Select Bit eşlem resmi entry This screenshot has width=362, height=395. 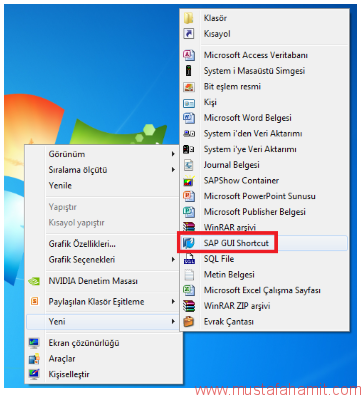point(265,87)
